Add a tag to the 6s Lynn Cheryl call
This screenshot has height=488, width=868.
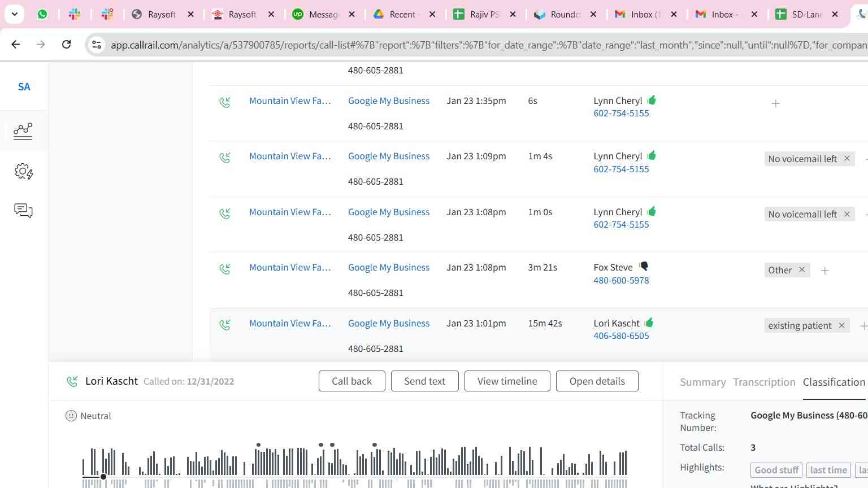tap(775, 103)
